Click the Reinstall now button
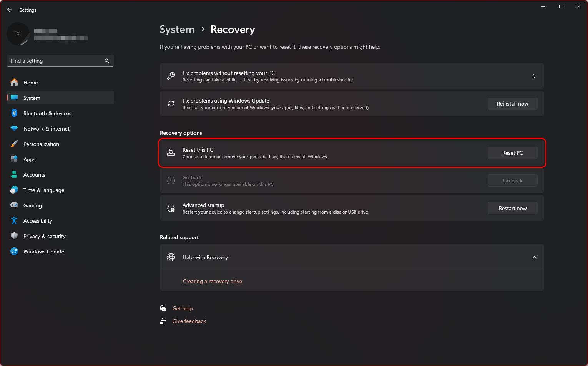The height and width of the screenshot is (366, 588). click(512, 104)
